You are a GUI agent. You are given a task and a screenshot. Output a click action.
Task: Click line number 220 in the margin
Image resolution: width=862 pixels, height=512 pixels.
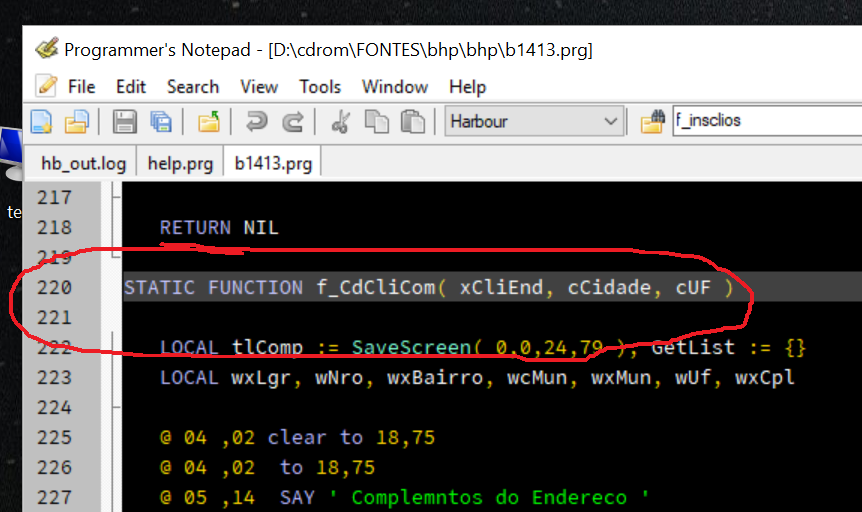click(x=54, y=288)
